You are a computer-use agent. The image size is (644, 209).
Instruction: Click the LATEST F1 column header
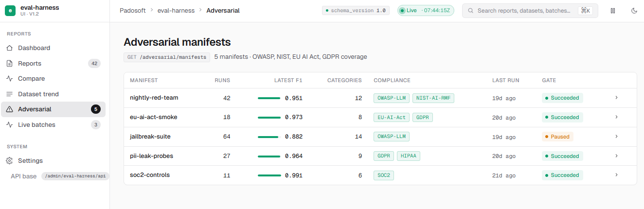(288, 81)
